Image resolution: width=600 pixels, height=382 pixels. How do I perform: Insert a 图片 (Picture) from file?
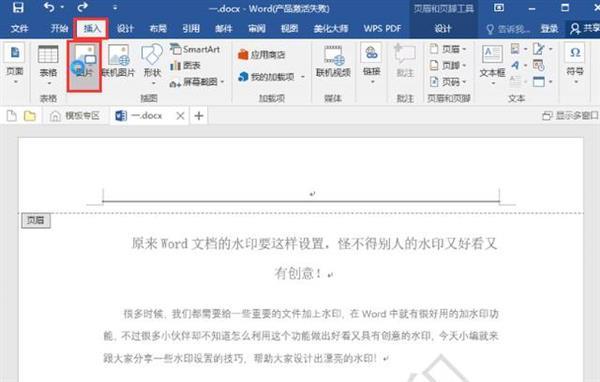[85, 66]
